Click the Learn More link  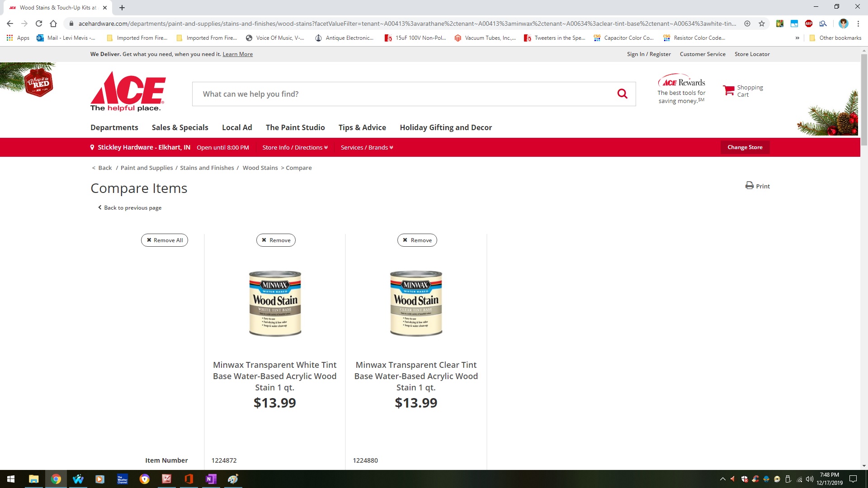tap(237, 54)
